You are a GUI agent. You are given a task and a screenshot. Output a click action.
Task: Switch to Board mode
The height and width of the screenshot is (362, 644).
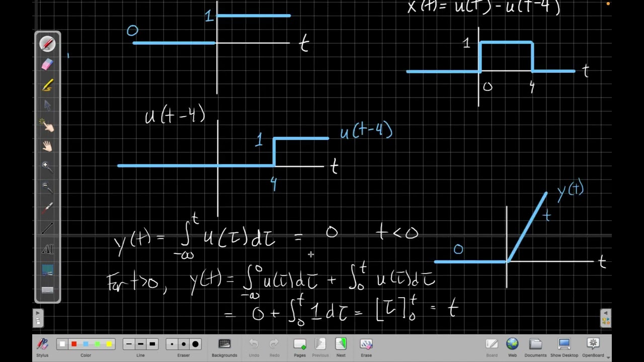click(492, 347)
